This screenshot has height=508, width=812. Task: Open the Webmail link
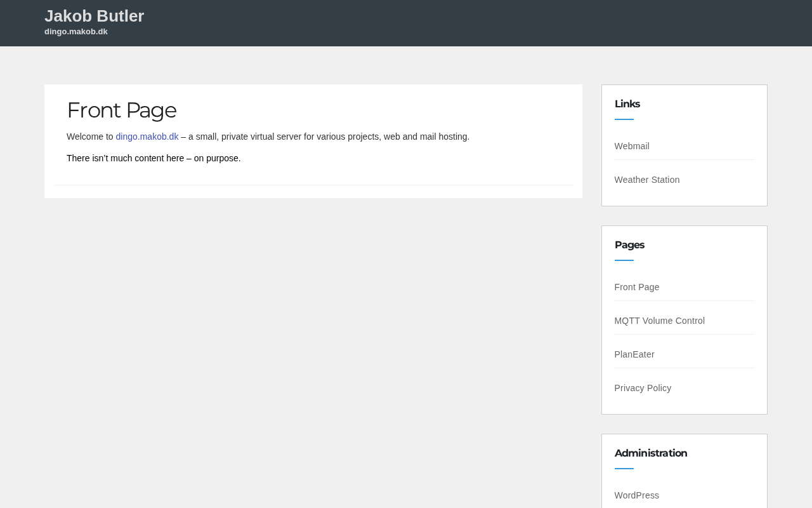pos(632,146)
